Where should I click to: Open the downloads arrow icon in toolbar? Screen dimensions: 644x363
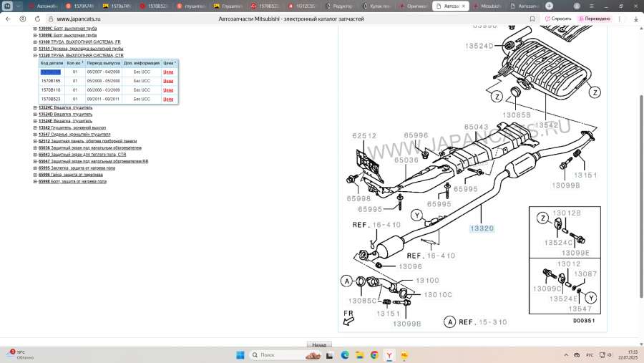(x=636, y=19)
